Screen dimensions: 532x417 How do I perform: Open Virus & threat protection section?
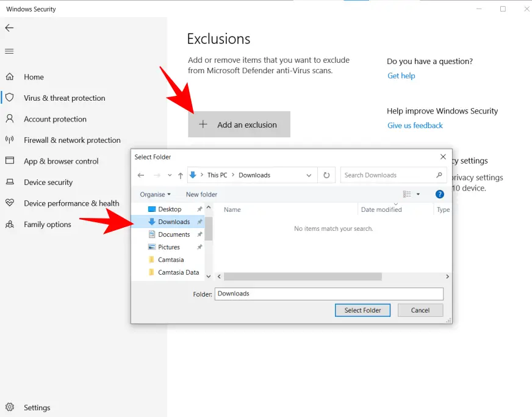click(65, 98)
